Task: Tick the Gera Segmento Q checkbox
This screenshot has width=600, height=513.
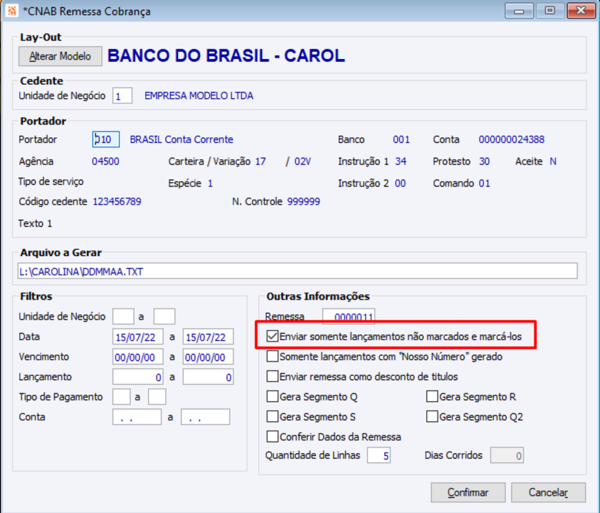Action: pyautogui.click(x=272, y=396)
